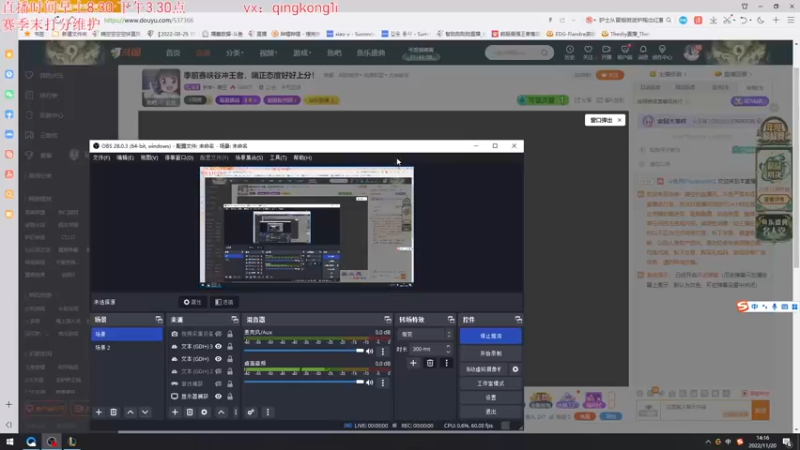Open OBS 视图(V) menu

149,158
